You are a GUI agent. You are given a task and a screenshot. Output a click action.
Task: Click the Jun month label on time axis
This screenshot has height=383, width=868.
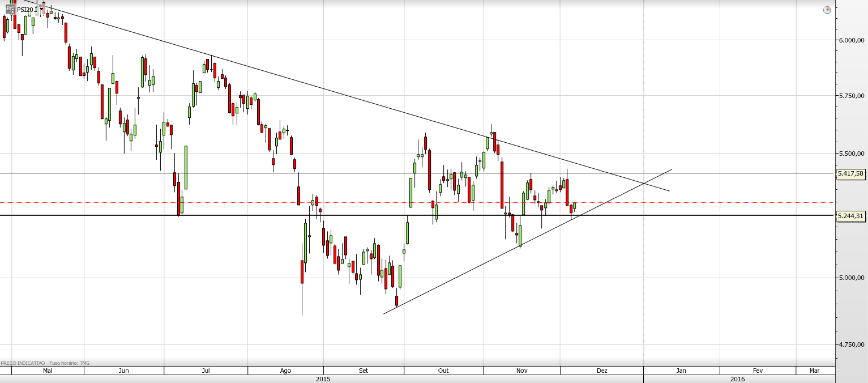124,371
